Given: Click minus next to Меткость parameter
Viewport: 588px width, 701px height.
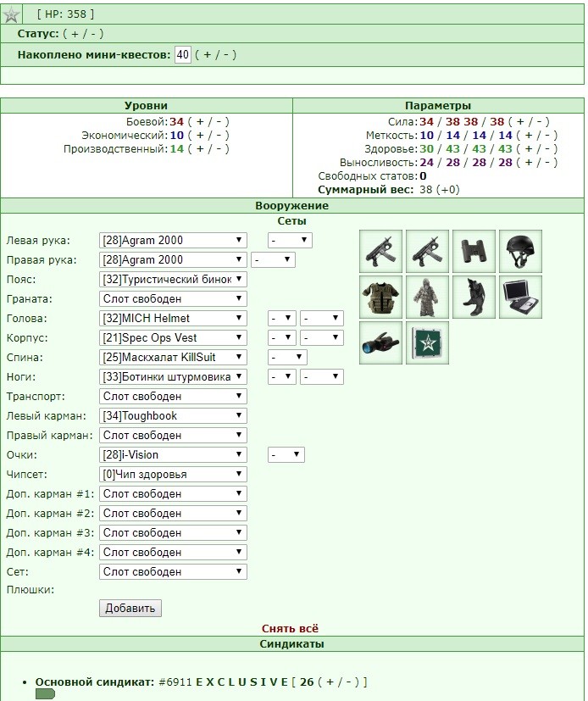Looking at the screenshot, I should [x=547, y=136].
